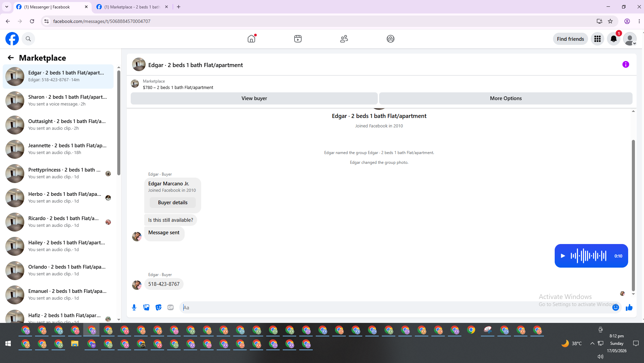
Task: Show hidden system tray icons
Action: pyautogui.click(x=592, y=343)
